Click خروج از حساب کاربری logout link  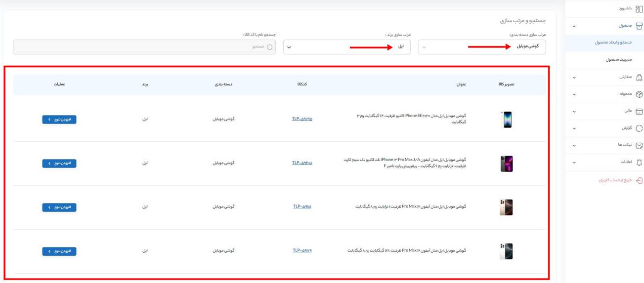pyautogui.click(x=615, y=180)
